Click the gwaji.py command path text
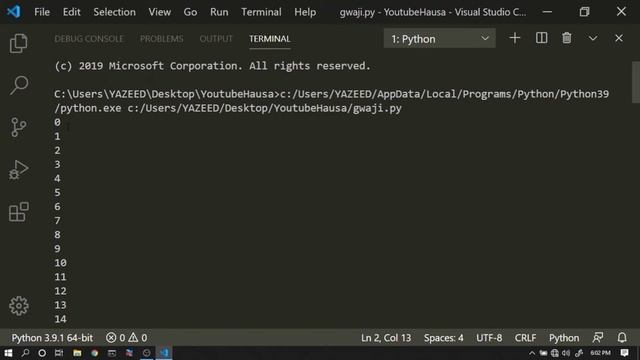 [264, 108]
